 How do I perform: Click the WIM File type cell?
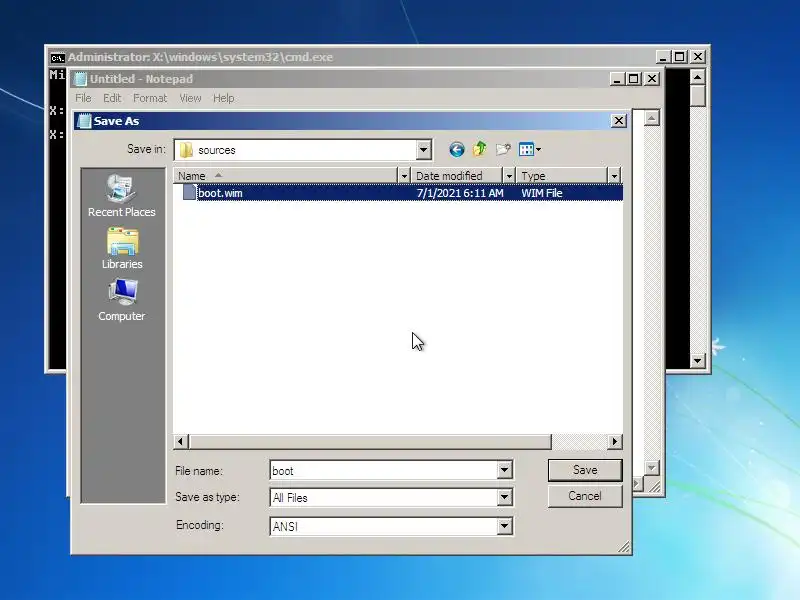point(541,193)
